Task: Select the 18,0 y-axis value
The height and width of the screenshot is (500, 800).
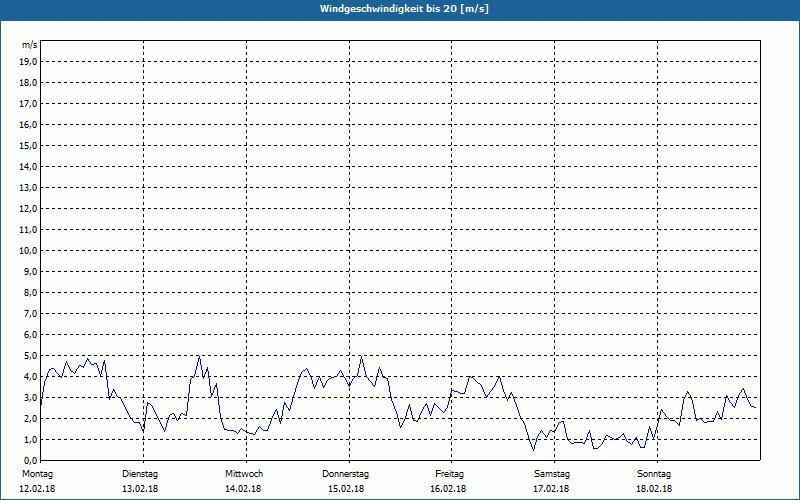Action: 28,83
